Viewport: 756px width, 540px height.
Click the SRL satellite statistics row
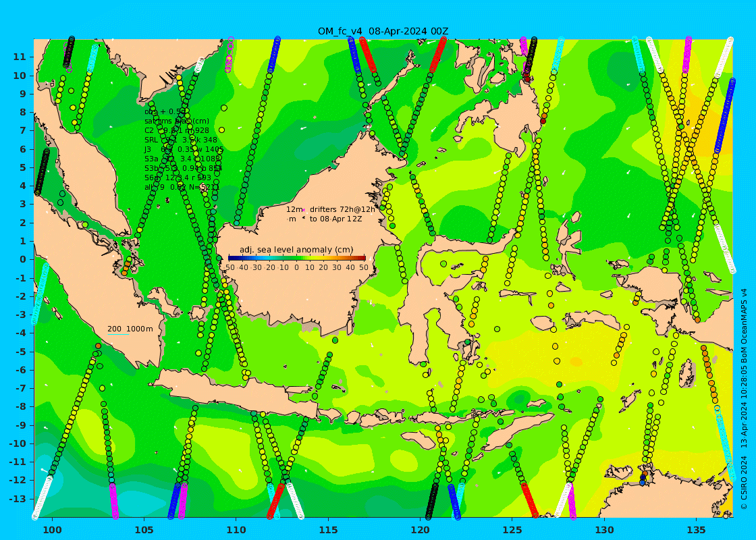click(x=181, y=140)
